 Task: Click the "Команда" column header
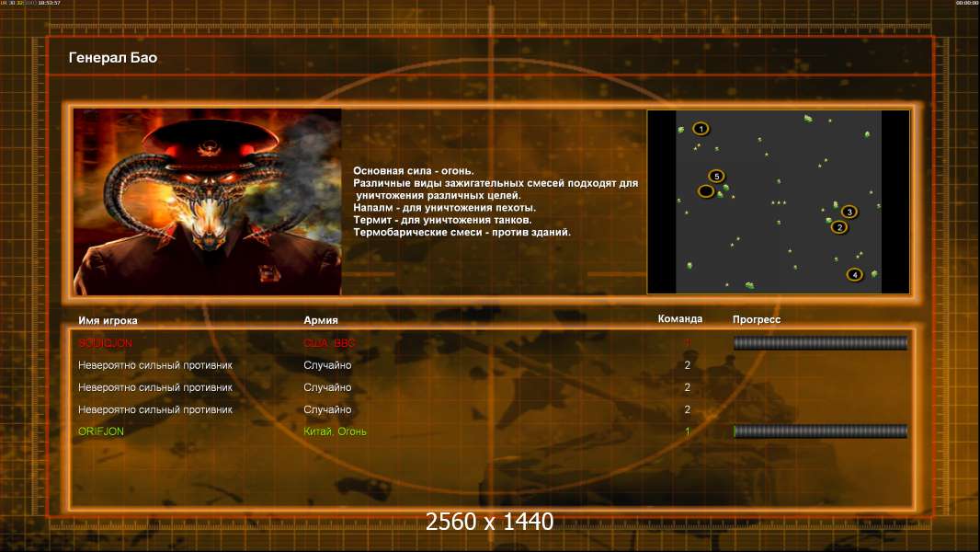(x=680, y=319)
